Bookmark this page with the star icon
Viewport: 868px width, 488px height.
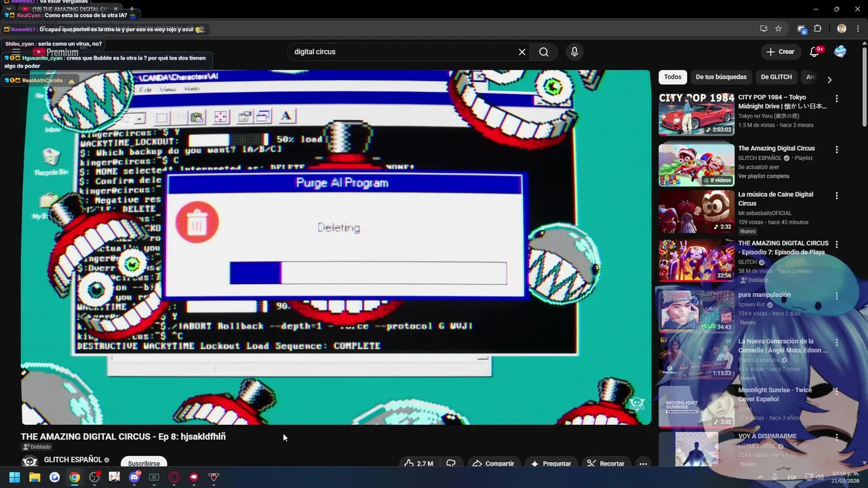point(778,28)
